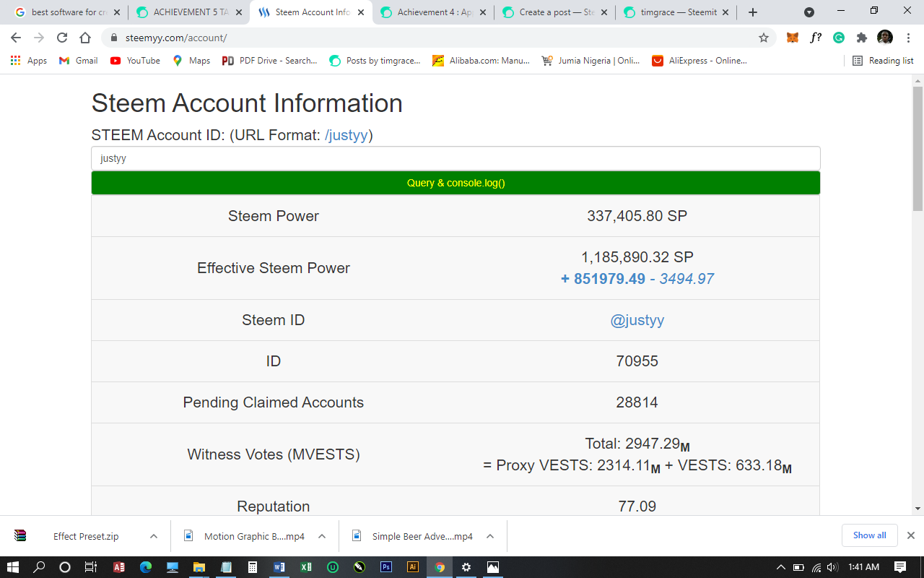Expand options for Simple Beer mp4 download
The image size is (924, 578).
490,536
